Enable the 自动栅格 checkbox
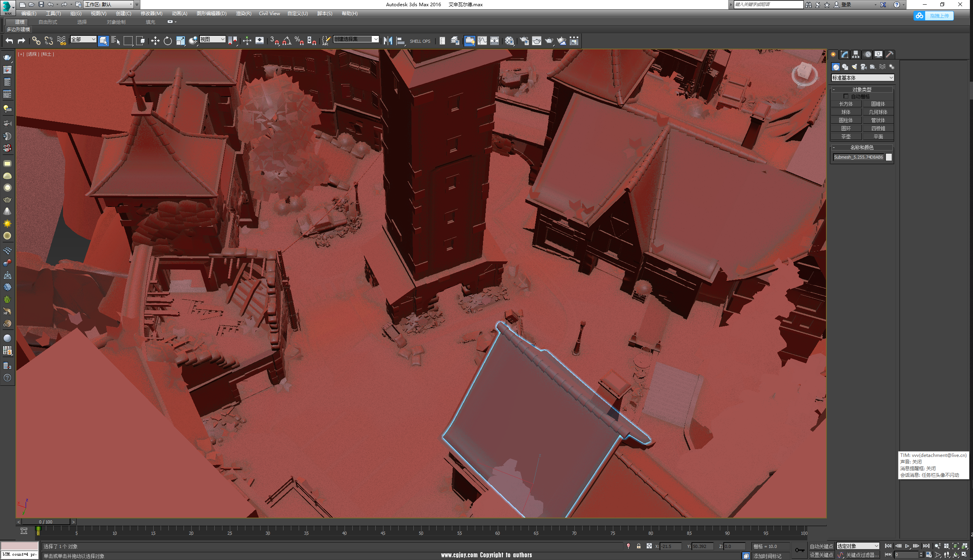This screenshot has width=973, height=560. (x=846, y=96)
